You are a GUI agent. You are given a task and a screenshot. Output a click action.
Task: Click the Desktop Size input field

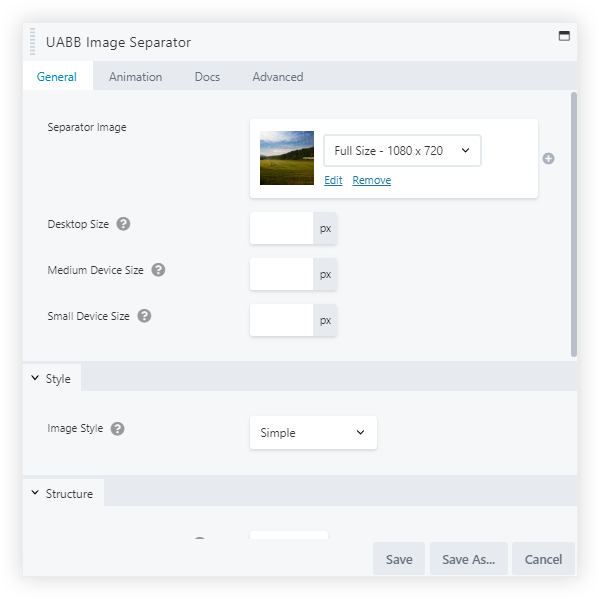pos(282,228)
